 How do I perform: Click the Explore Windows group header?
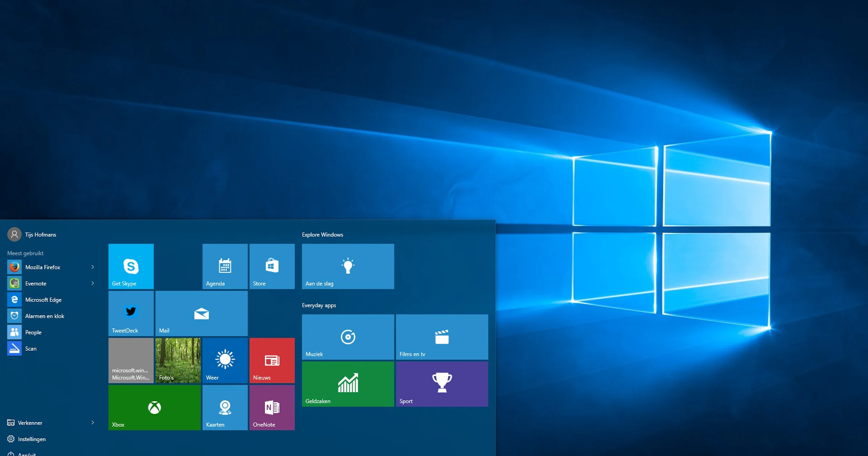click(323, 235)
